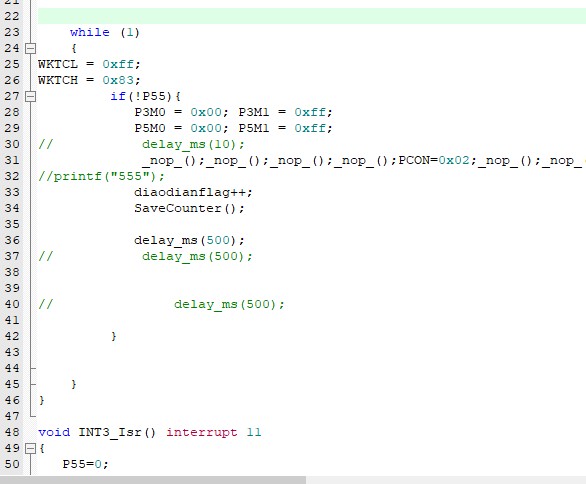Click 'diaodianflag++;' statement

194,192
